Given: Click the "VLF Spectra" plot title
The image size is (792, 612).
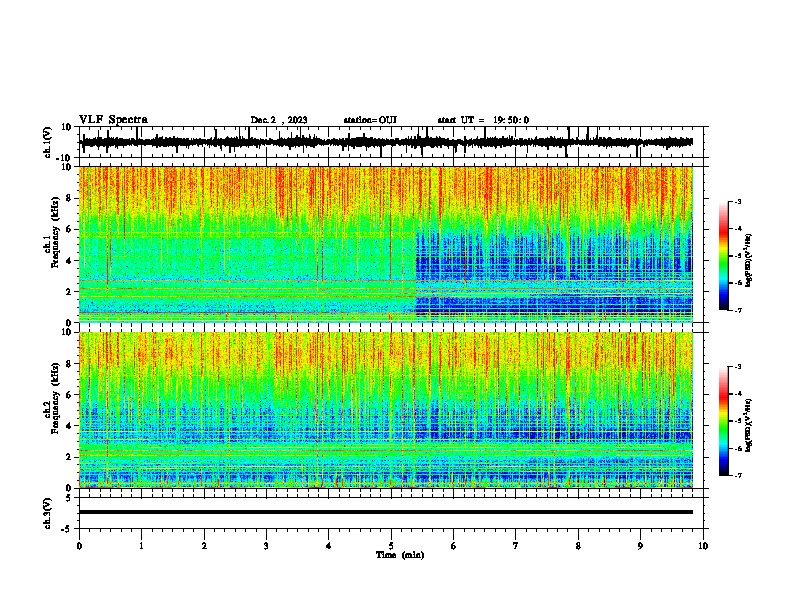Looking at the screenshot, I should [x=113, y=120].
